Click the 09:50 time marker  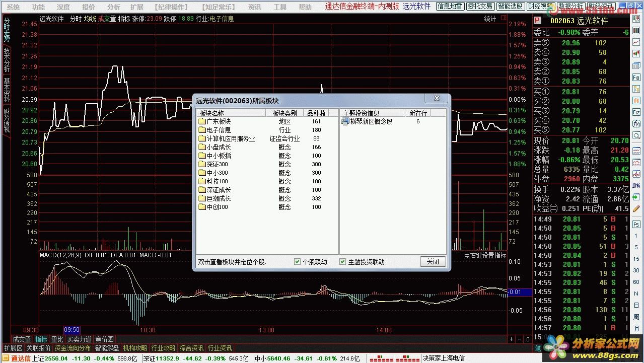tap(71, 330)
